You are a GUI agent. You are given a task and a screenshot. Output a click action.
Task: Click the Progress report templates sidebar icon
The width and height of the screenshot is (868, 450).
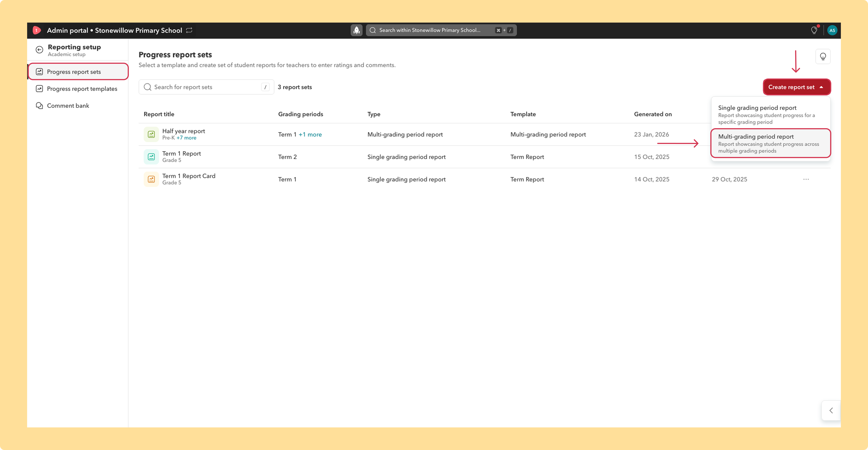coord(39,89)
